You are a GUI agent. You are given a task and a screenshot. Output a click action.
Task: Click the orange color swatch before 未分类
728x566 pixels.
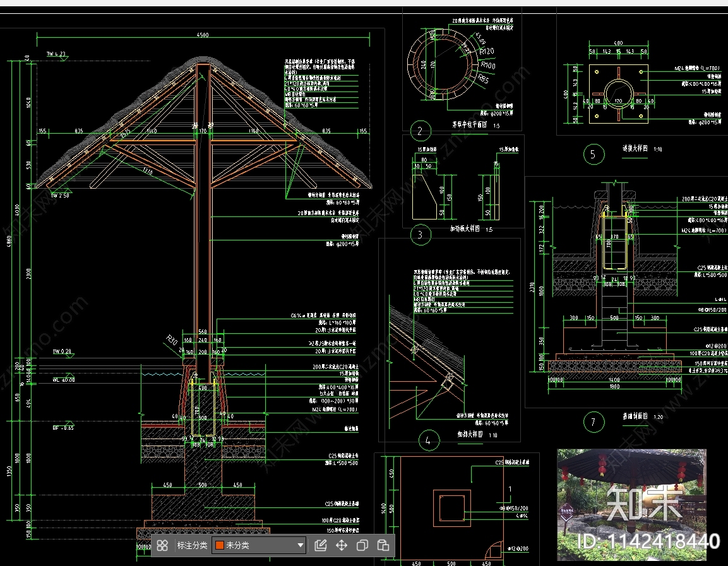pos(219,545)
